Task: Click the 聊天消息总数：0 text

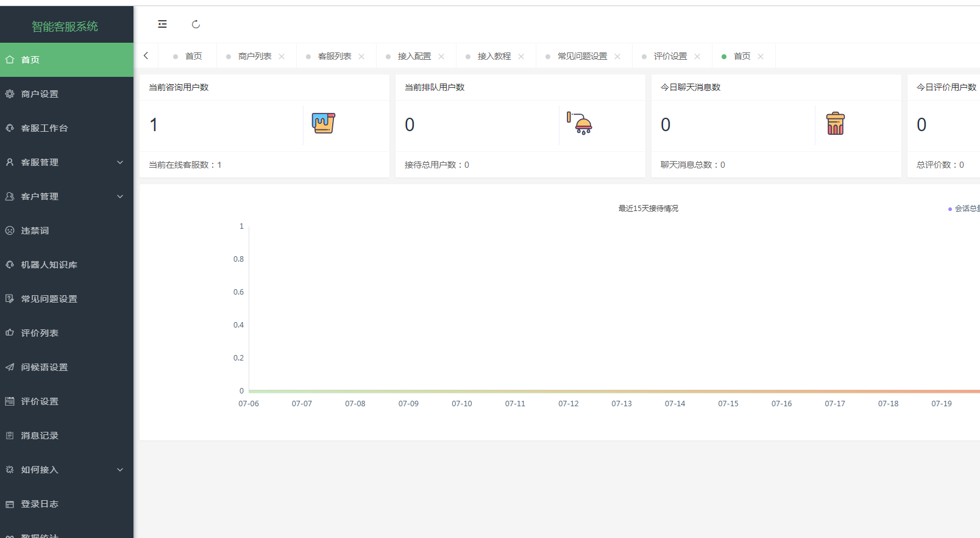Action: pyautogui.click(x=693, y=165)
